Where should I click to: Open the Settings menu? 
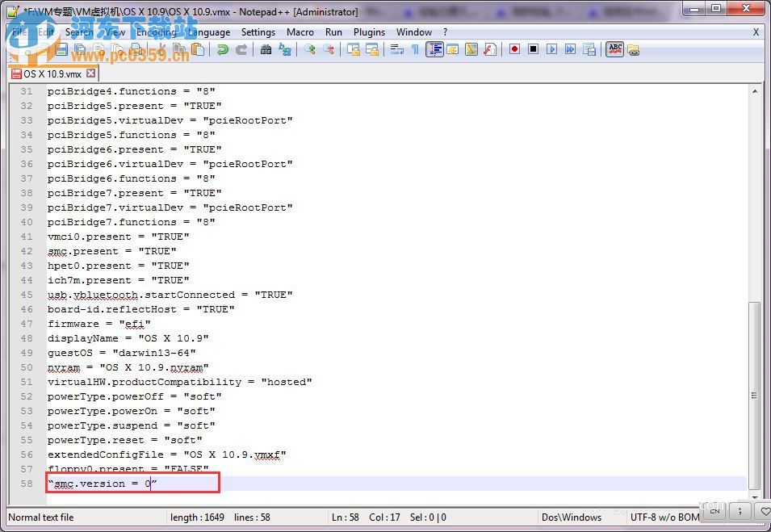[x=258, y=32]
